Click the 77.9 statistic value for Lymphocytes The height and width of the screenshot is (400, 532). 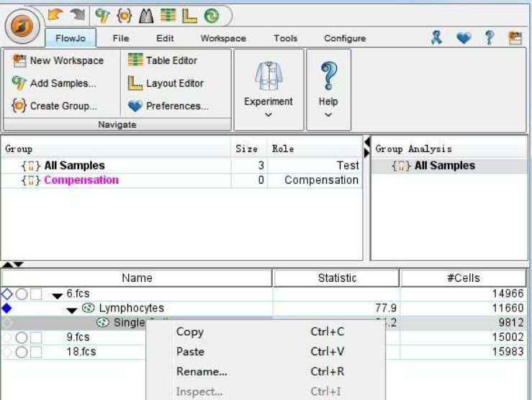386,308
